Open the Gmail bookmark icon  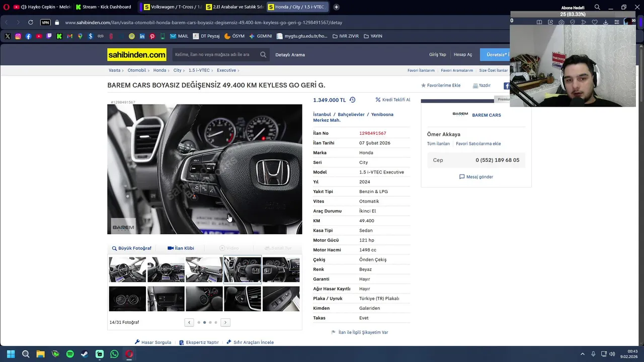69,36
